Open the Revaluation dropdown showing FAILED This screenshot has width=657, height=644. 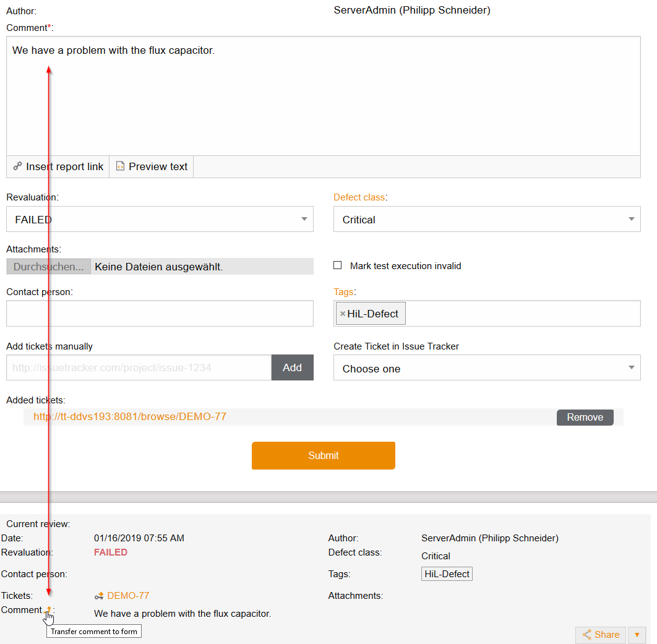160,219
